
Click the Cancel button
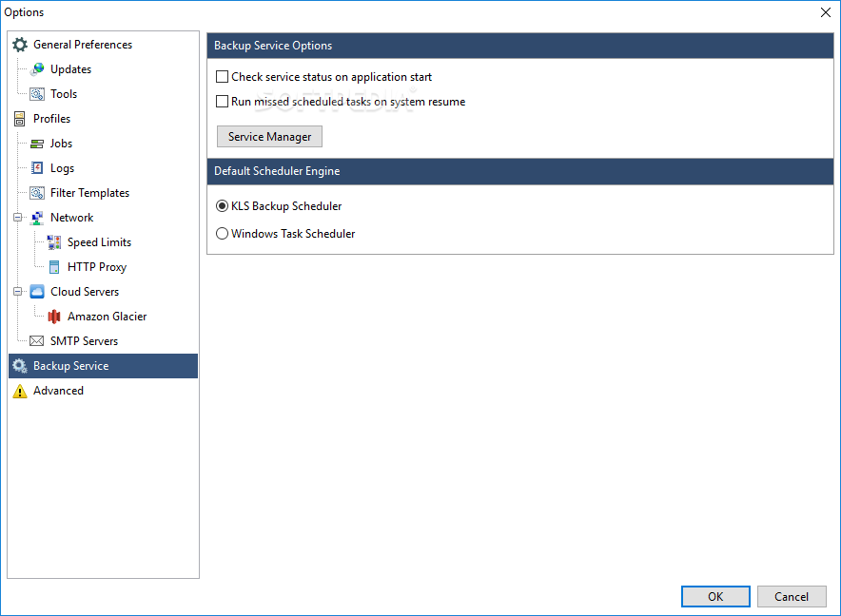[792, 597]
